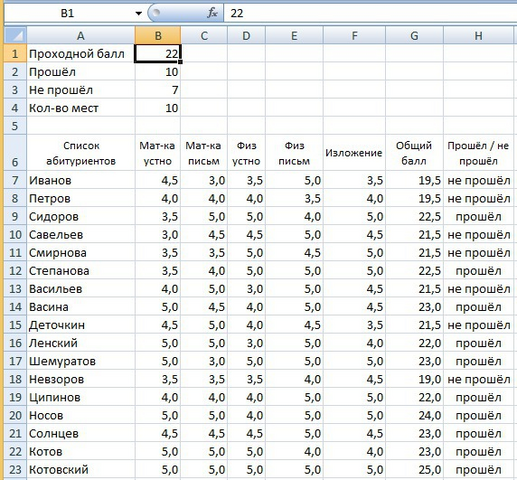Select column D header
517x480 pixels.
[246, 35]
